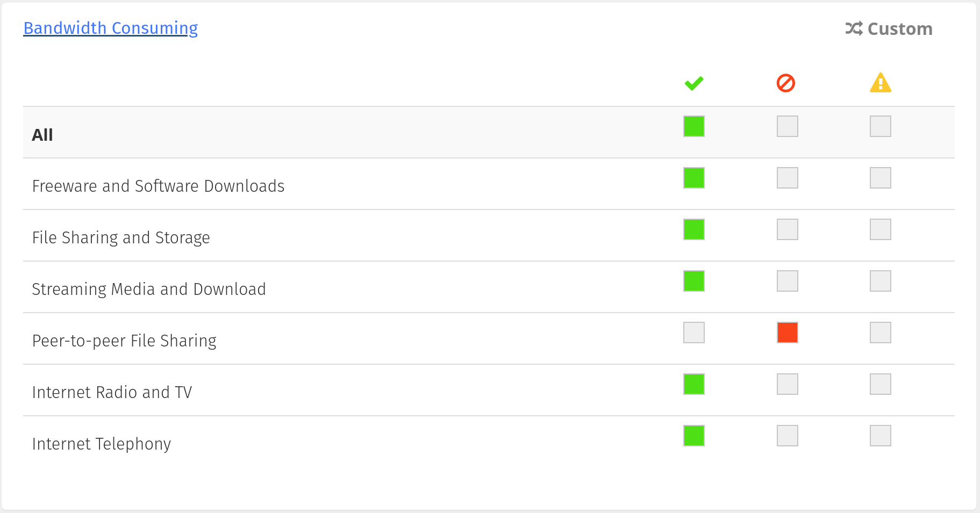Image resolution: width=980 pixels, height=513 pixels.
Task: Block File Sharing and Storage
Action: click(788, 229)
